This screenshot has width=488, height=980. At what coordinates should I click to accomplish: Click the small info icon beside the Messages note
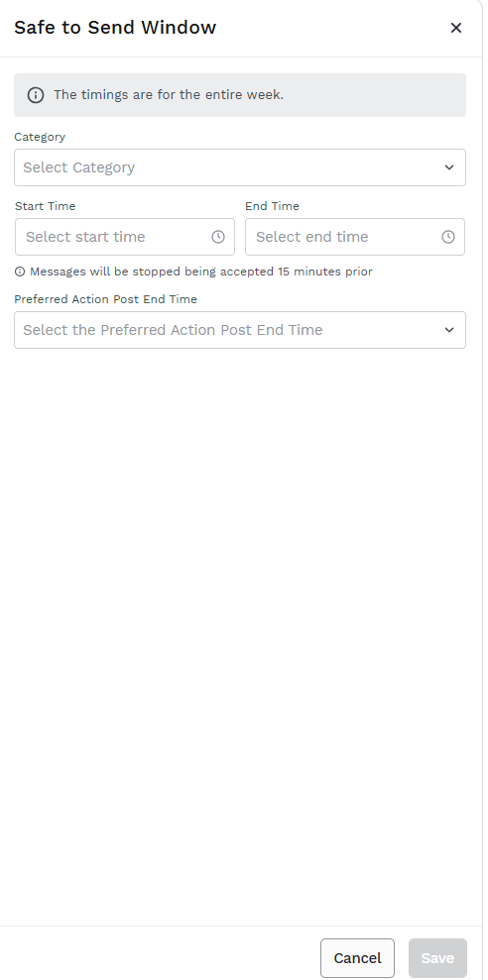[x=20, y=272]
